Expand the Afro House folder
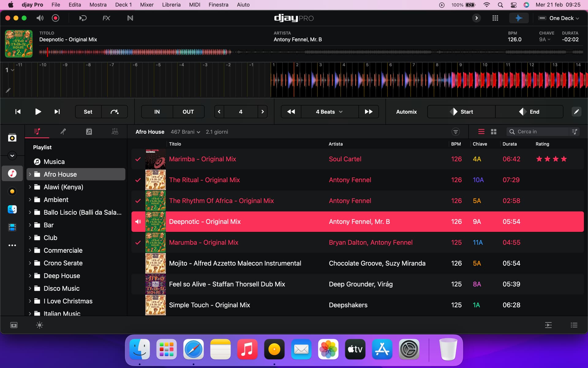The image size is (588, 368). tap(30, 174)
